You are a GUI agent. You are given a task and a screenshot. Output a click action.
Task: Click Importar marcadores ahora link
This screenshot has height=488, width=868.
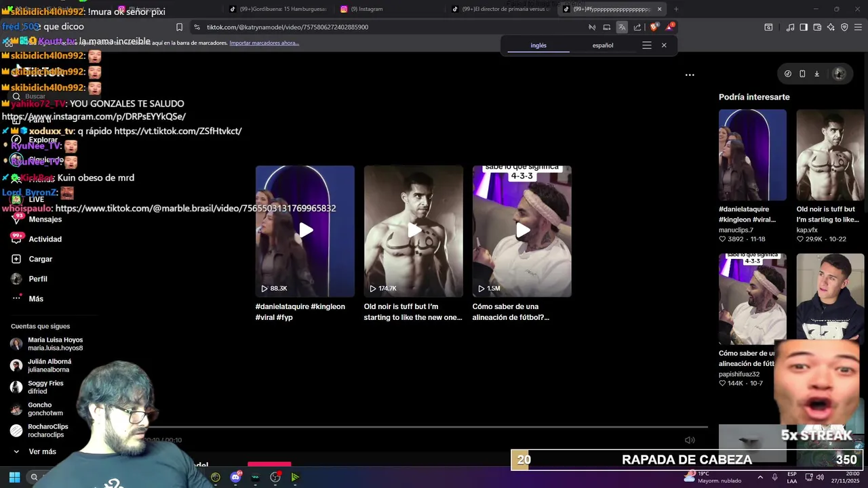264,43
